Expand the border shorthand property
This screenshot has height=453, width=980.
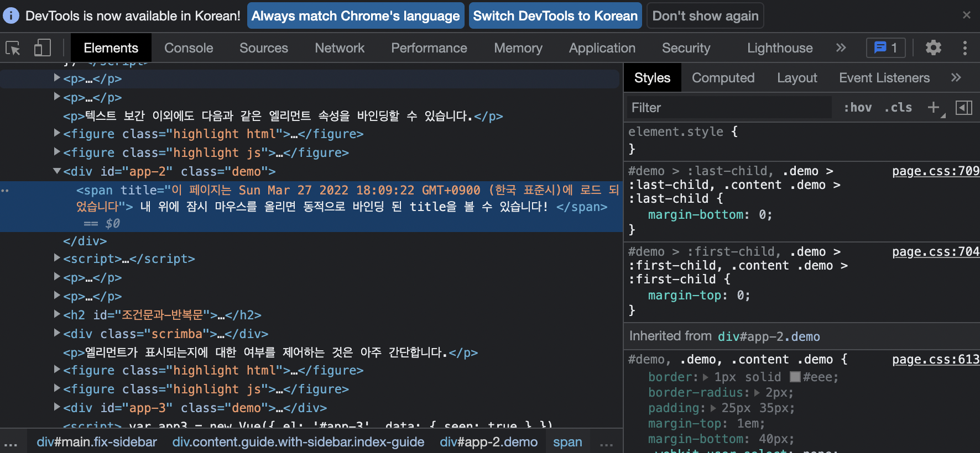[706, 377]
